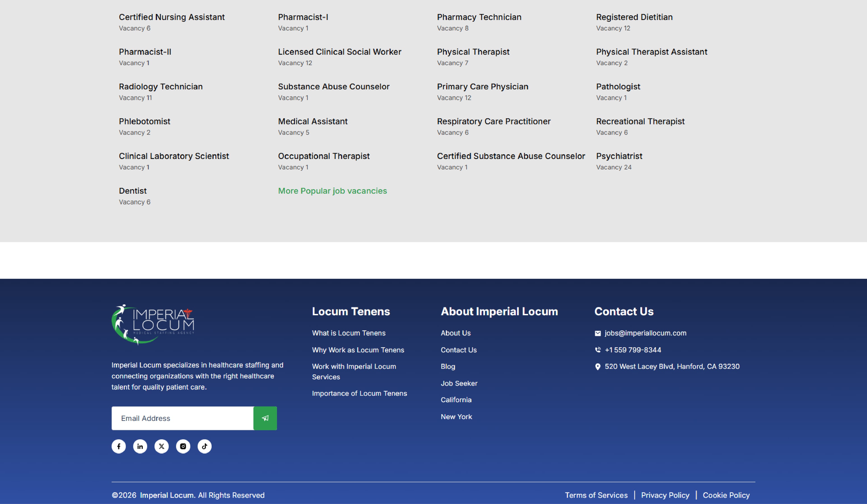Open the Privacy Policy page

click(665, 495)
